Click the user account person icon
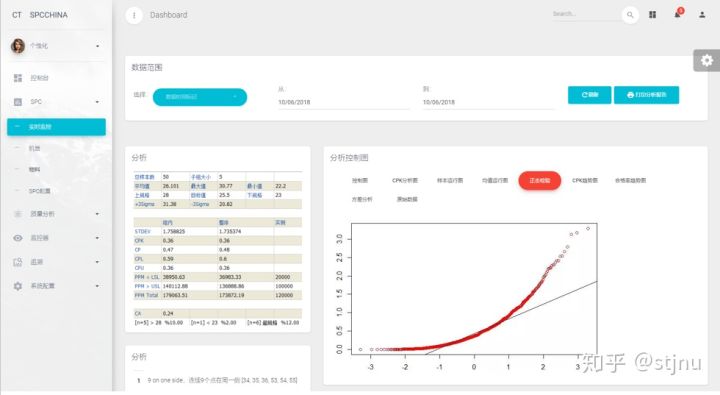Screen dimensions: 720x395 [702, 15]
